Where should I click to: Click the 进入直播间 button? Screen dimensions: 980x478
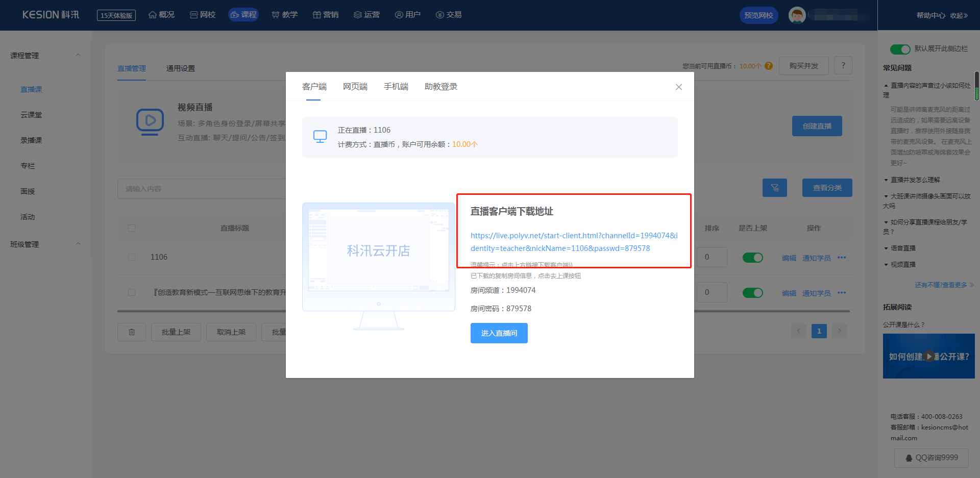(x=499, y=333)
